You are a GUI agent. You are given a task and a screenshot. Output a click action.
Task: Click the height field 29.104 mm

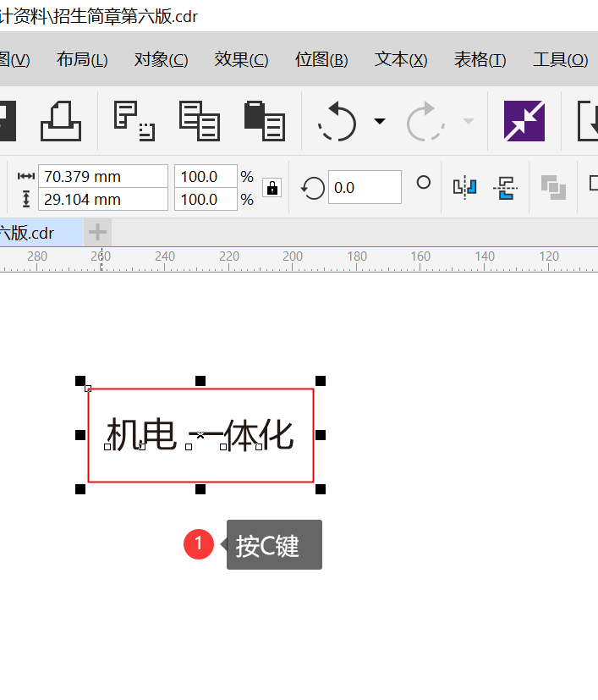[x=103, y=199]
